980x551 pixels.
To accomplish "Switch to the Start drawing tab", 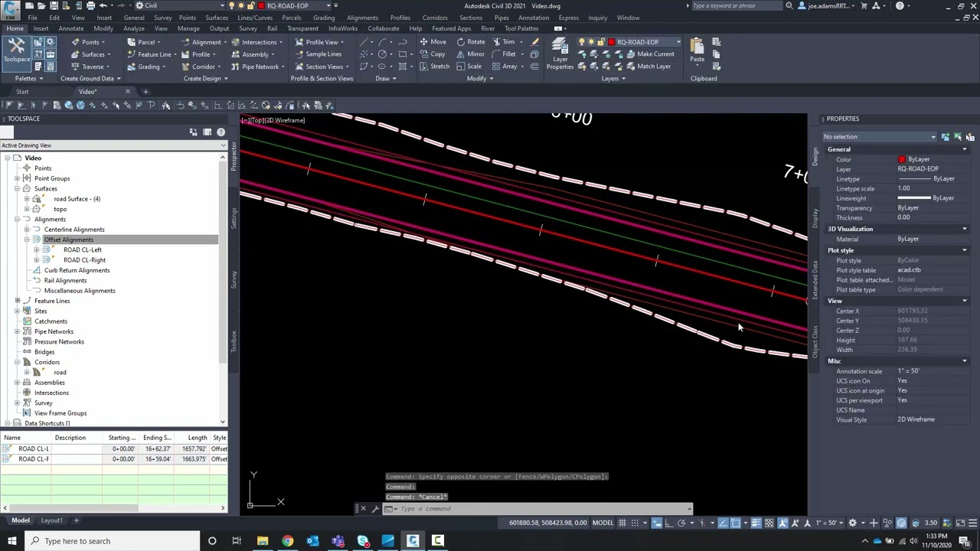I will (22, 92).
